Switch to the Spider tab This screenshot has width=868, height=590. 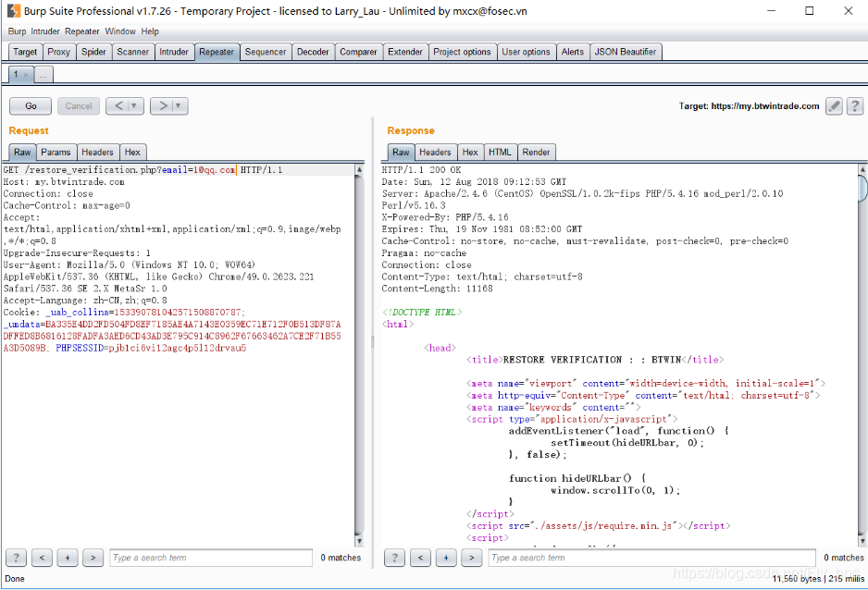(93, 52)
